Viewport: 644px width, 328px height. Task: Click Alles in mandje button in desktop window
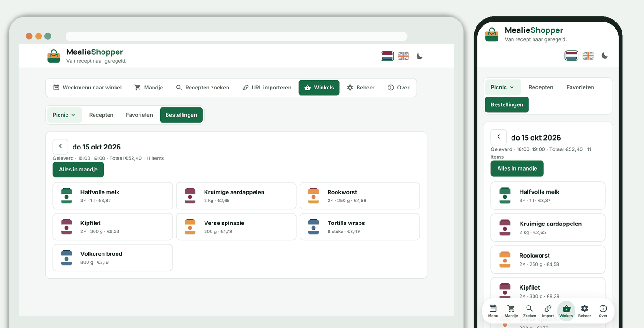[78, 170]
